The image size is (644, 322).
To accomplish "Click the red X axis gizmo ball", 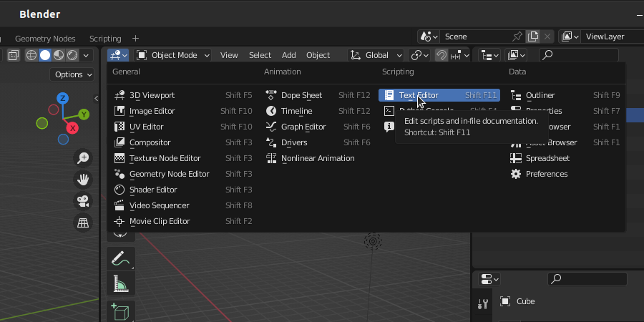I will (72, 127).
